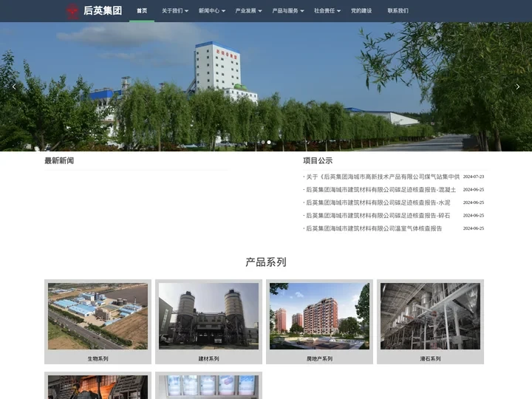Open 碳足迹核查报告-水泥 notice
The image size is (532, 399).
point(378,202)
